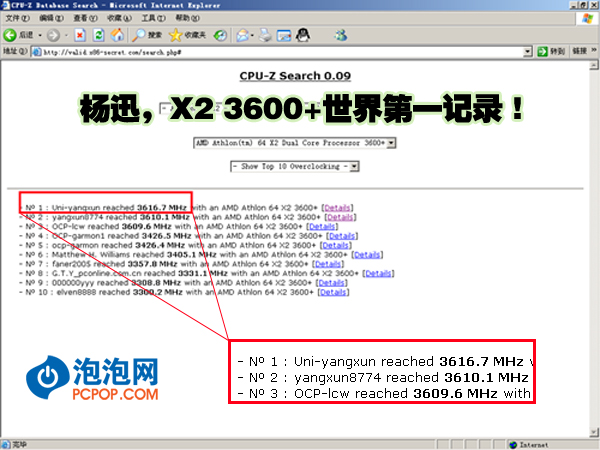600x450 pixels.
Task: Click the 3426.5 MHz value text
Action: tap(167, 236)
